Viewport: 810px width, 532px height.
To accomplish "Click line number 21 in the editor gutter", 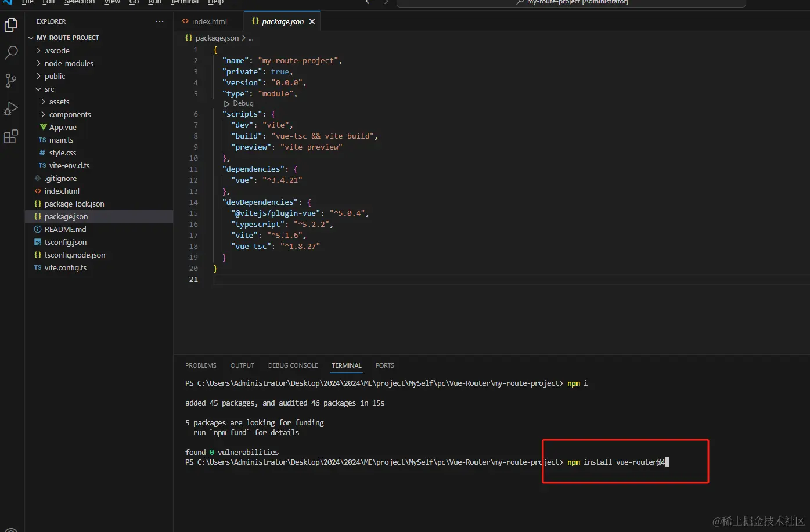I will 193,279.
